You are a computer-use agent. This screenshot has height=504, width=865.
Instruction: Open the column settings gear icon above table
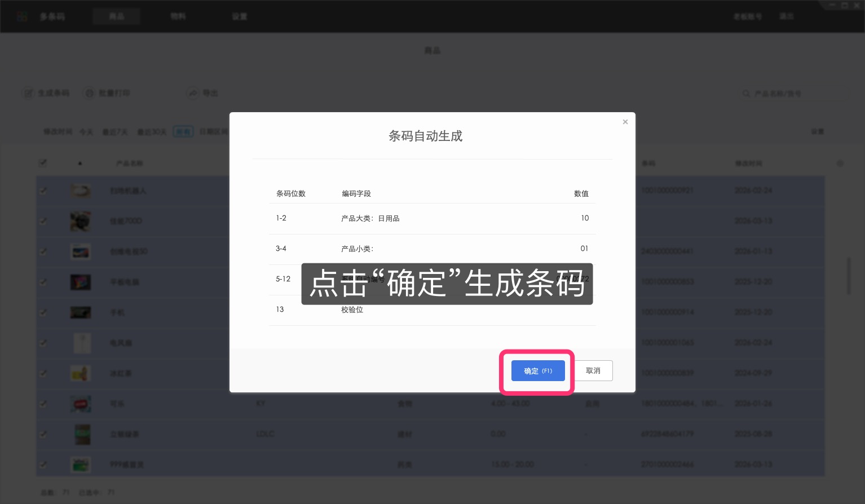coord(840,163)
